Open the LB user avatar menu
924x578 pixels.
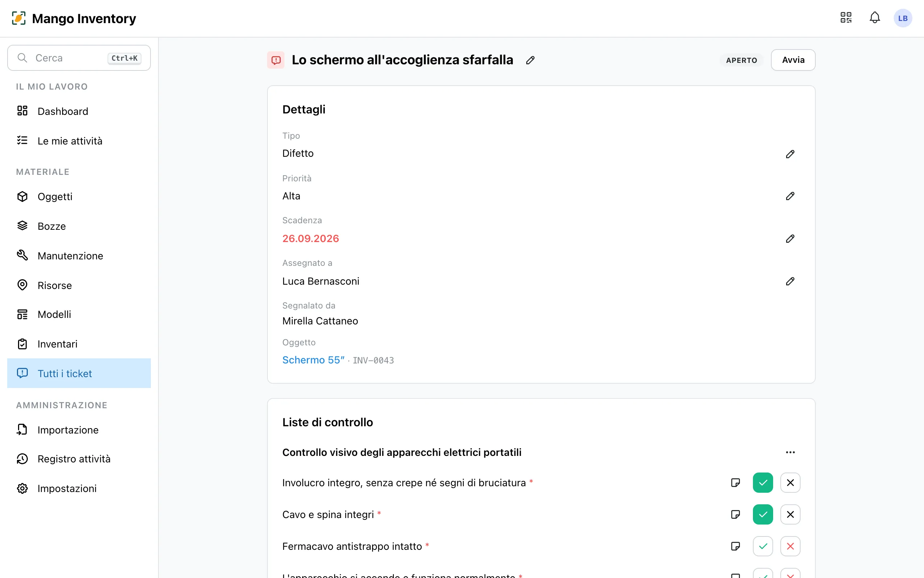pyautogui.click(x=903, y=18)
